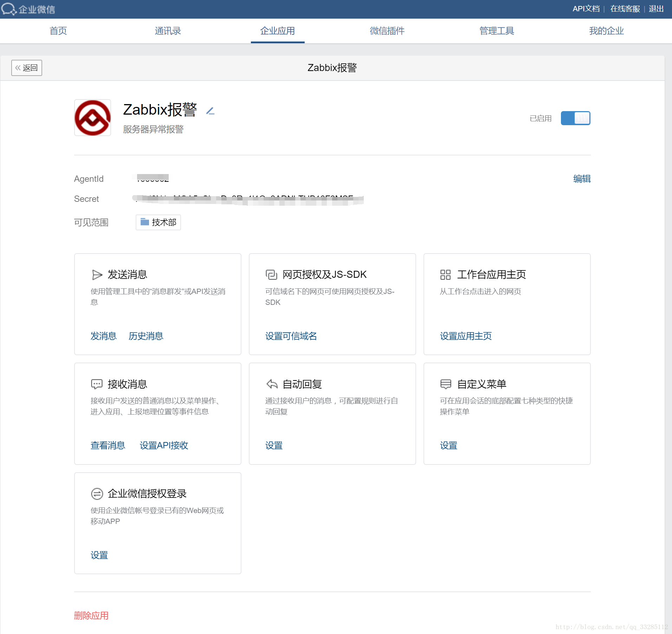Click 发消息 link in send message card
The height and width of the screenshot is (634, 672).
point(103,336)
